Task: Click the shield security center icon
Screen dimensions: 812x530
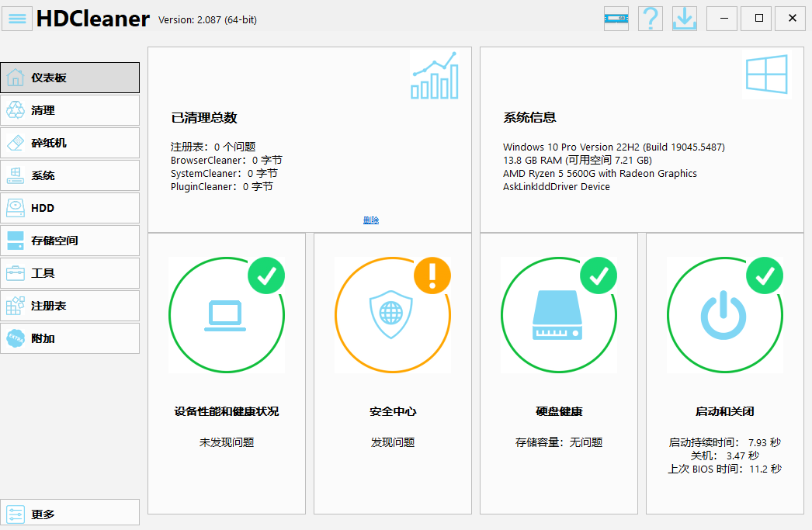Action: point(391,315)
